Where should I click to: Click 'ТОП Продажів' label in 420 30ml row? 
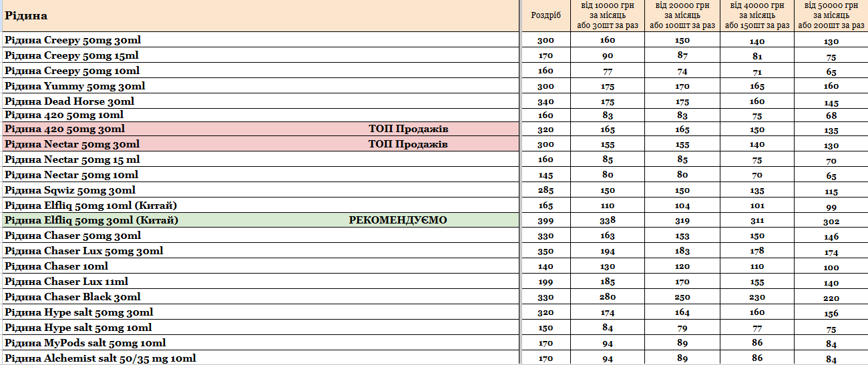pyautogui.click(x=407, y=129)
